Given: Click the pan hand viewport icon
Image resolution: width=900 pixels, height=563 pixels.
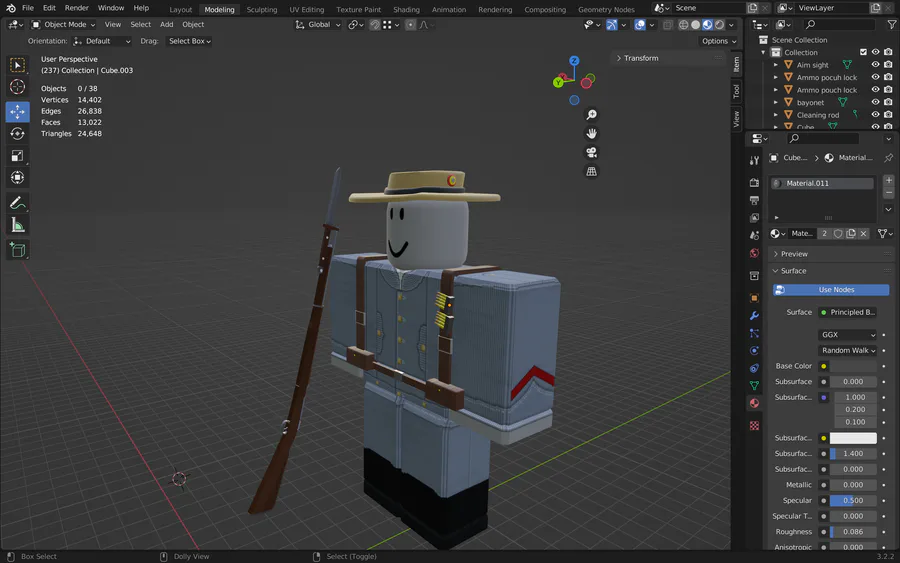Looking at the screenshot, I should 591,134.
